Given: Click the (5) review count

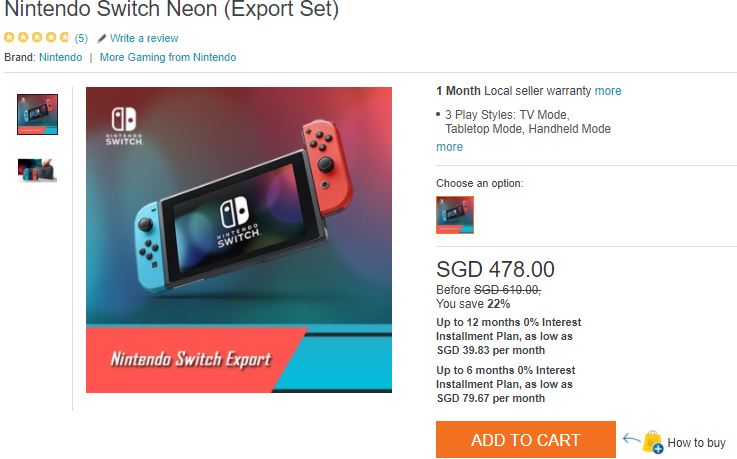Looking at the screenshot, I should tap(81, 38).
